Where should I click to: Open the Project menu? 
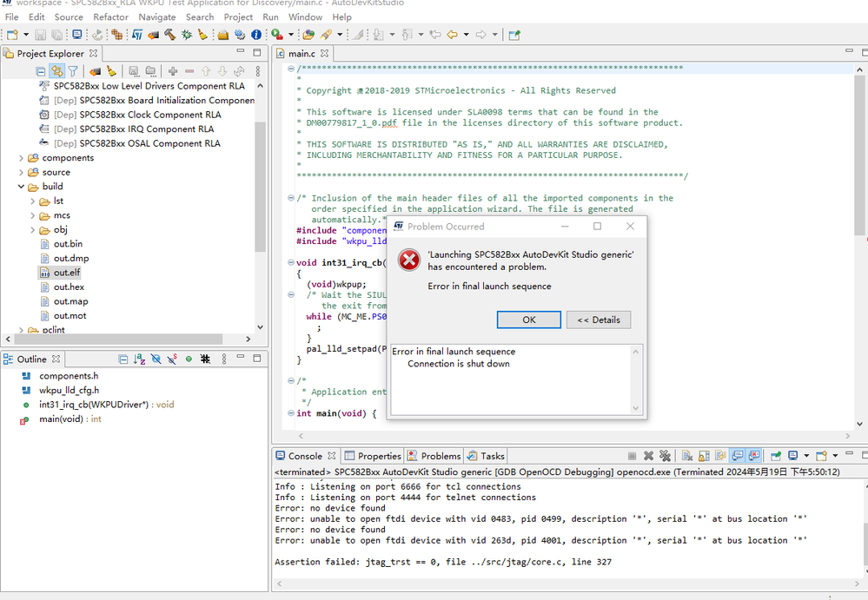click(x=238, y=17)
